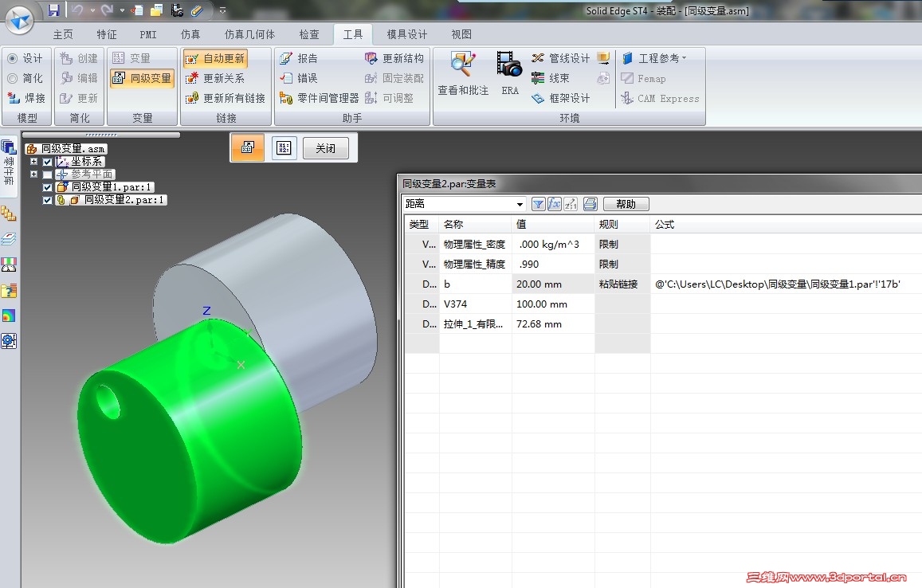
Task: Open the Solid Edge application button
Action: point(19,19)
